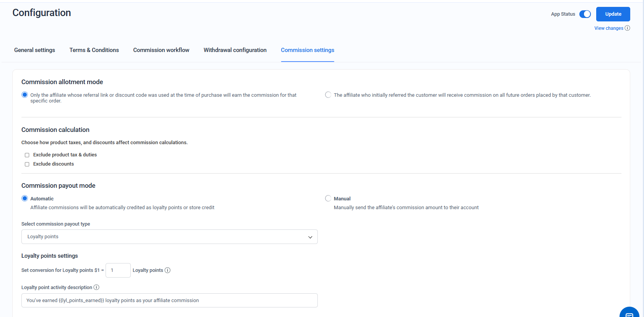Open Withdrawal configuration tab
Screen dimensions: 644x317
235,50
